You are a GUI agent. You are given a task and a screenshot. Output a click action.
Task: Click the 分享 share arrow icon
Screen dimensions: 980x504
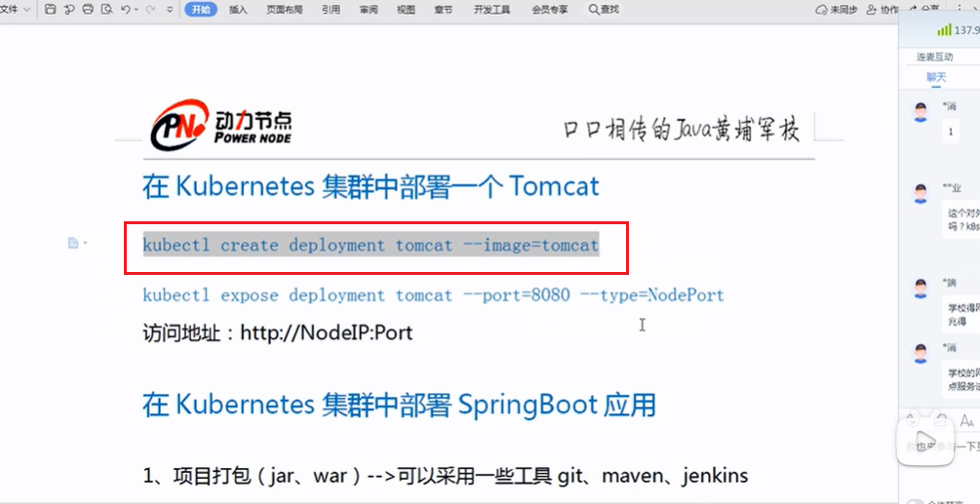(913, 8)
